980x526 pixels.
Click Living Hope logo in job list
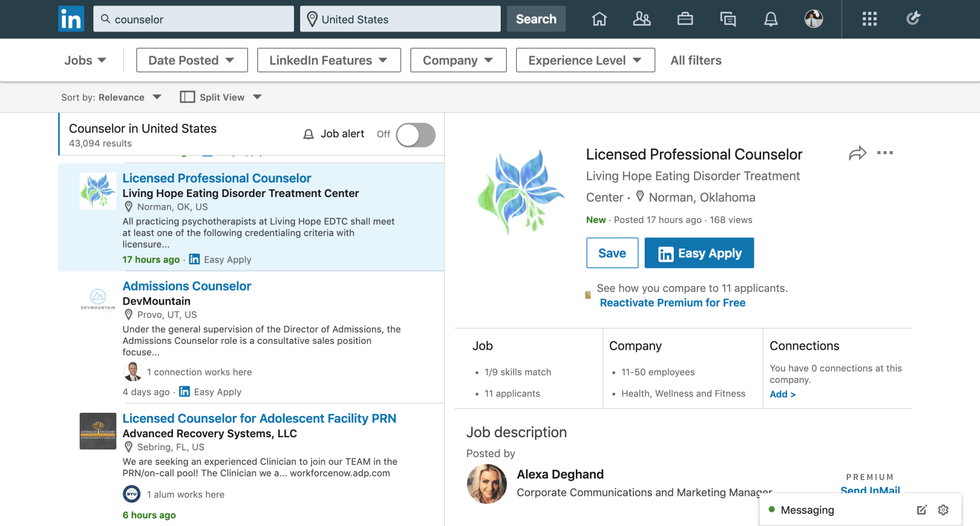point(98,191)
